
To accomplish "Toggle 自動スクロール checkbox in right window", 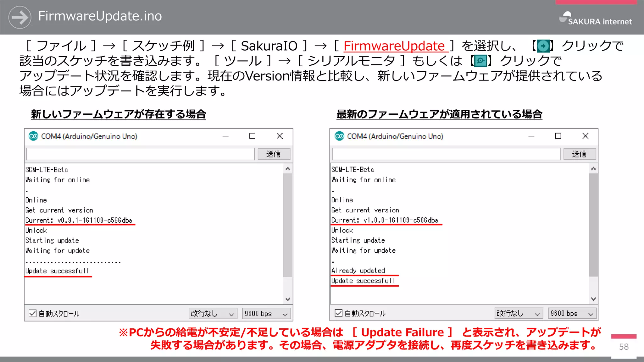I will (x=338, y=313).
